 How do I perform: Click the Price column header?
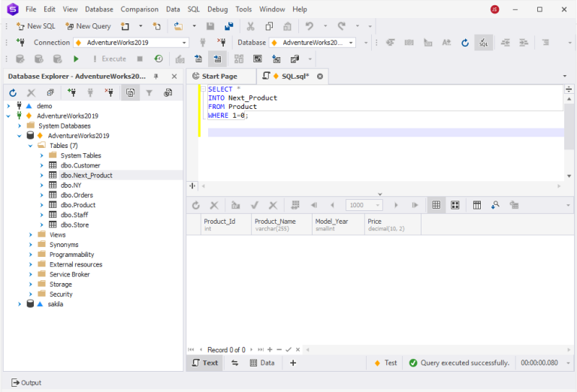click(x=393, y=225)
